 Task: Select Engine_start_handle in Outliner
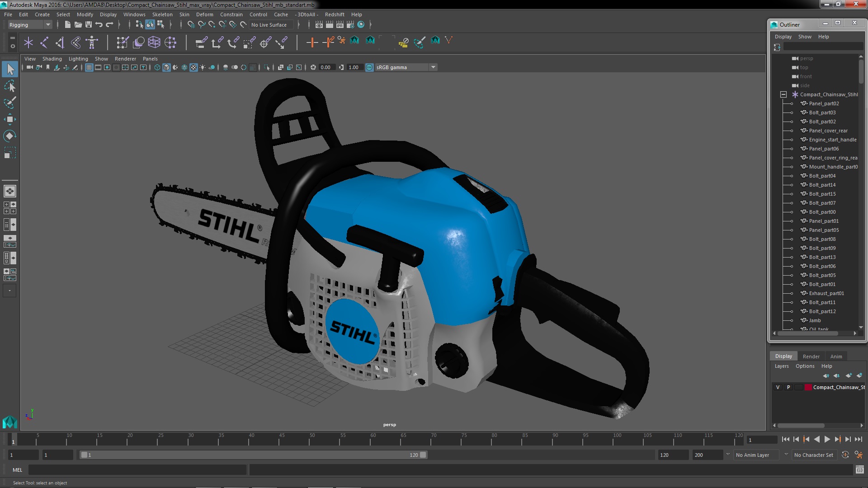pos(832,140)
